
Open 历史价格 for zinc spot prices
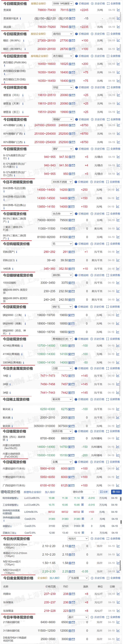pos(98,87)
